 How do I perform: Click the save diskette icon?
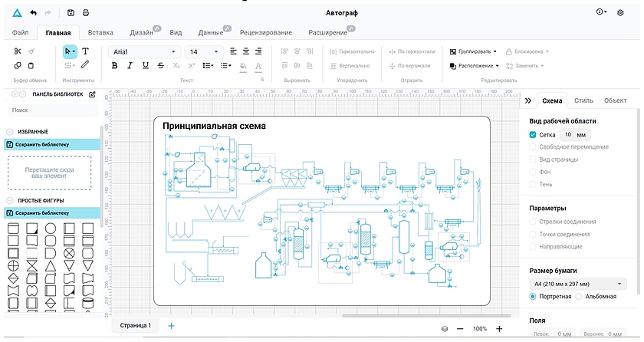(x=71, y=13)
